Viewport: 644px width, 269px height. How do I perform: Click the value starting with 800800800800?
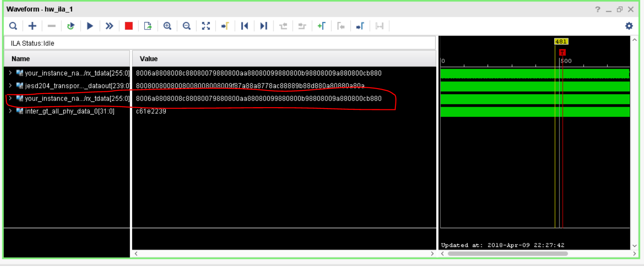[250, 86]
